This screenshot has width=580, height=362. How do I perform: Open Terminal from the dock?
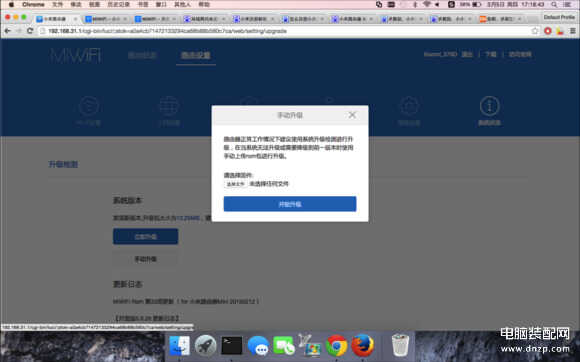tap(232, 345)
